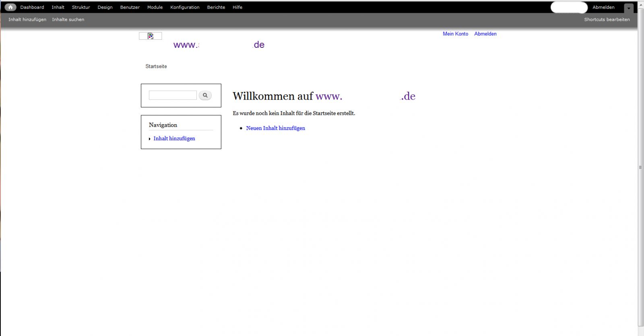Click 'Shortcuts bearbeiten' link
This screenshot has width=644, height=336.
point(607,19)
